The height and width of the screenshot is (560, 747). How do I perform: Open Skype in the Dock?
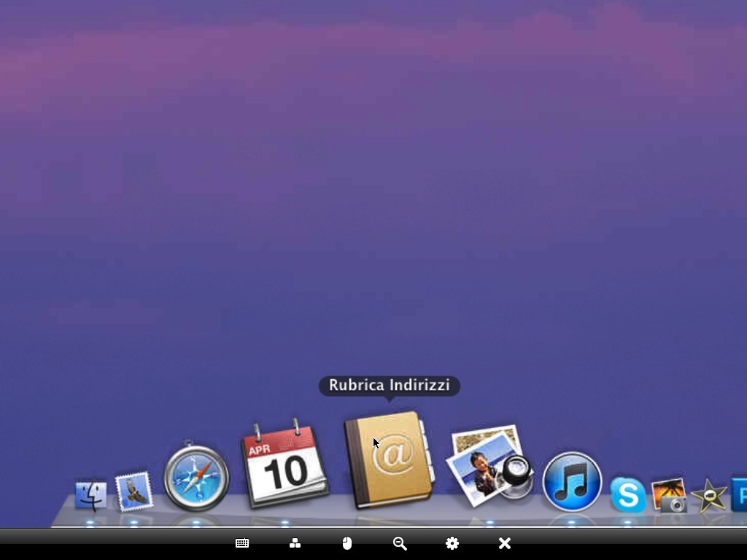628,495
